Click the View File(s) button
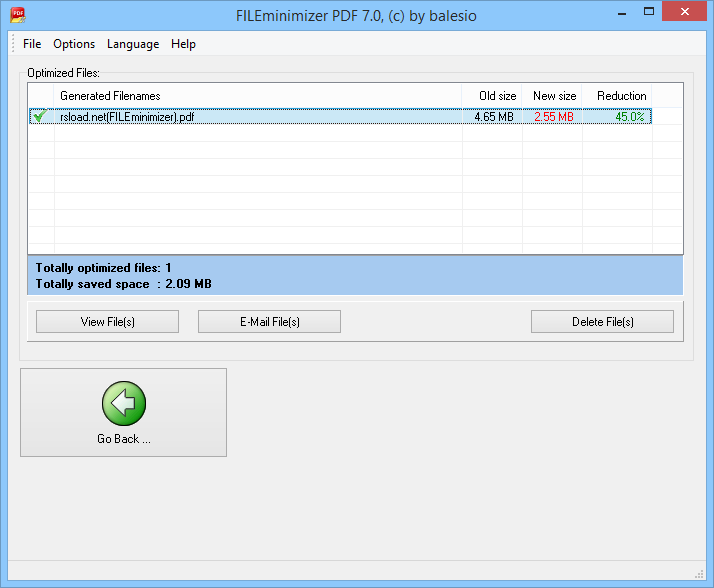The width and height of the screenshot is (714, 588). tap(107, 322)
